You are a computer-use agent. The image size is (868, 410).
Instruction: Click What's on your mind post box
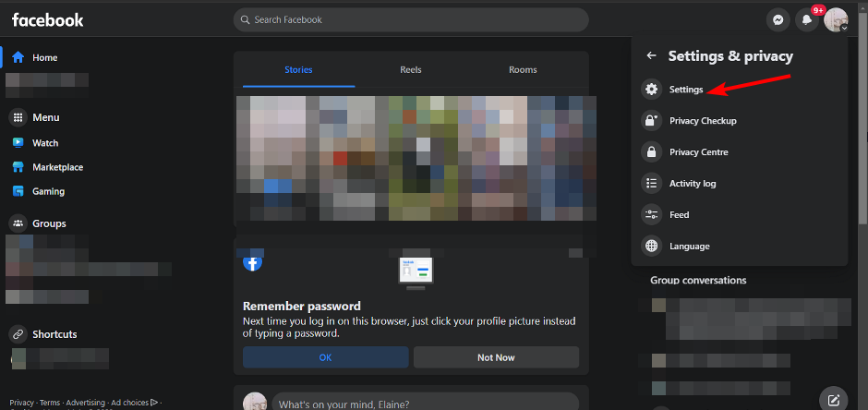[x=425, y=403]
